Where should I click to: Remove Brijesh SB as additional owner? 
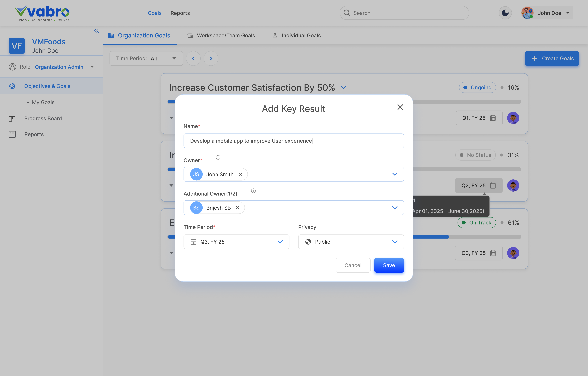pos(237,208)
